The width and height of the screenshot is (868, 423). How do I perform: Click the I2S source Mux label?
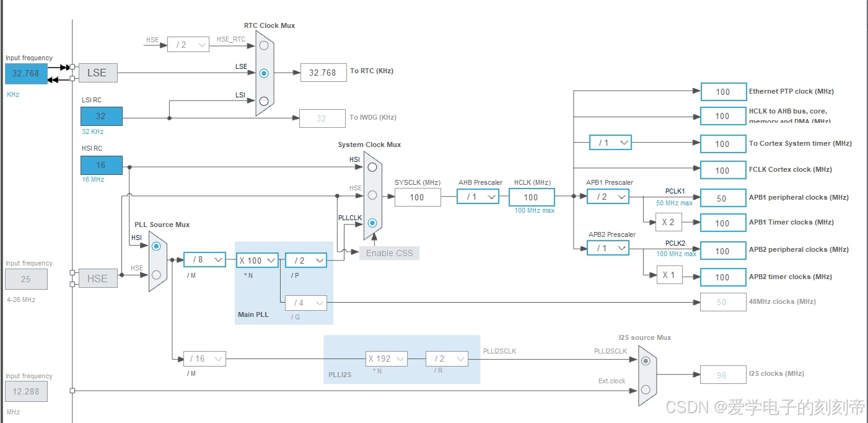pos(645,337)
